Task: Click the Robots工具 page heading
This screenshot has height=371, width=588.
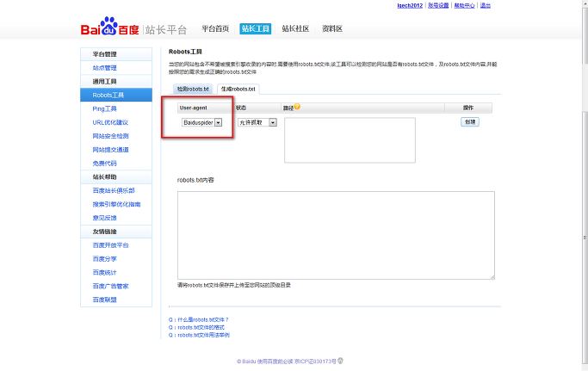Action: point(185,52)
